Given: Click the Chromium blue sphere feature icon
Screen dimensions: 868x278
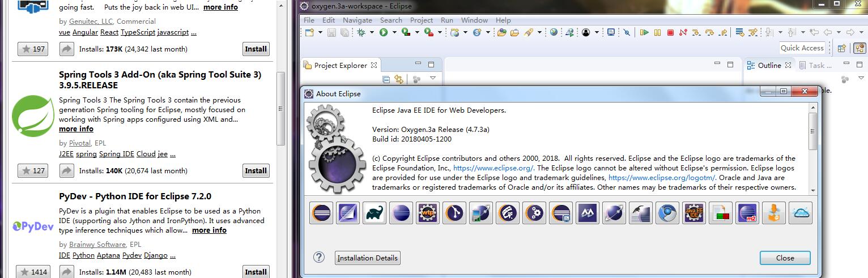Looking at the screenshot, I should [x=667, y=213].
